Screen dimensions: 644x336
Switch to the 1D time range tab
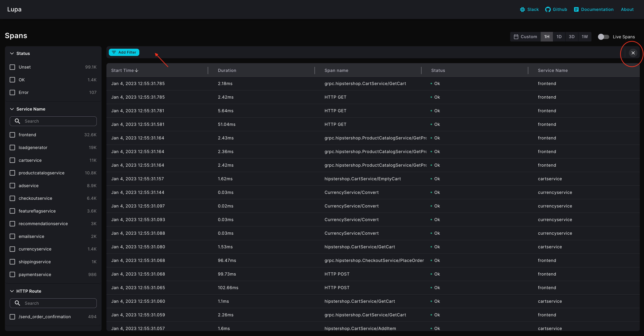click(x=559, y=36)
